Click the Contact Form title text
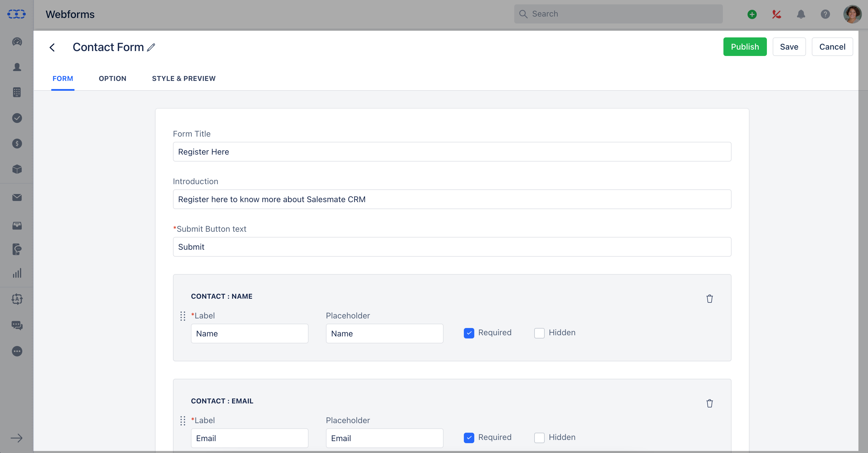Screen dimensions: 868x453 (x=108, y=47)
